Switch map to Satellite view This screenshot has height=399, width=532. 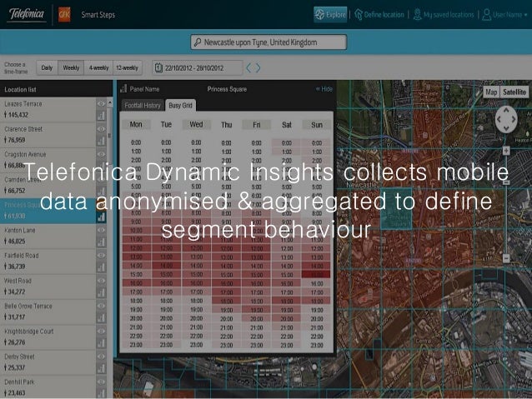(x=514, y=92)
